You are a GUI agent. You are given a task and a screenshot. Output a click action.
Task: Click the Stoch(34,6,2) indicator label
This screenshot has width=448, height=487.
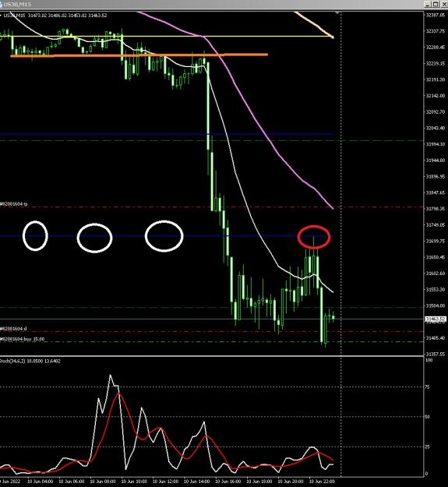coord(30,361)
